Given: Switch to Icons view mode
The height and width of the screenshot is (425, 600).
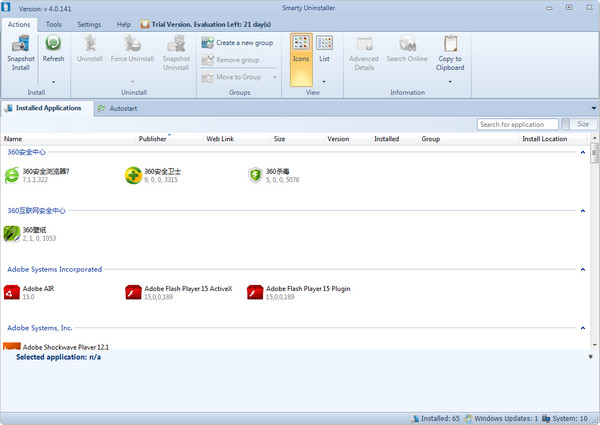Looking at the screenshot, I should coord(300,49).
